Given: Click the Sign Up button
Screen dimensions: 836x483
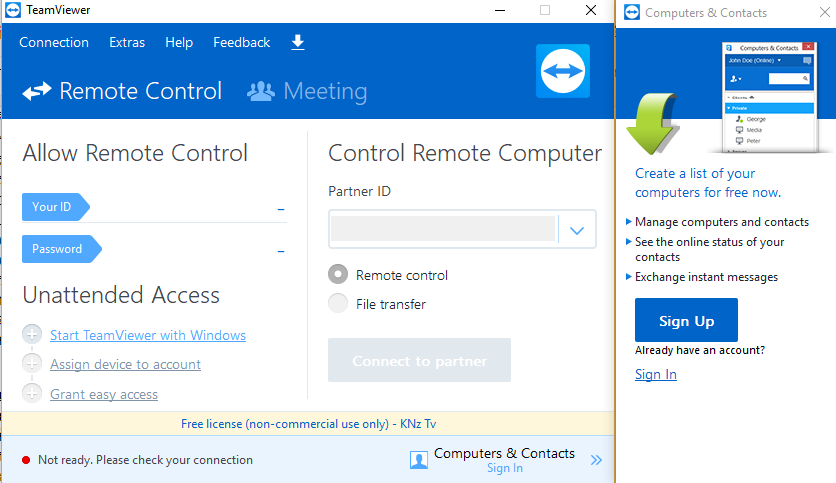Looking at the screenshot, I should 686,320.
